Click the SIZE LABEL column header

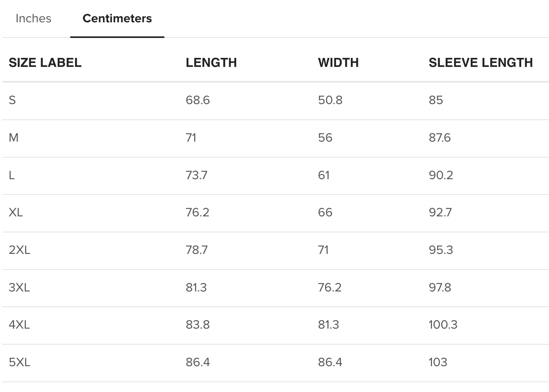pos(45,63)
